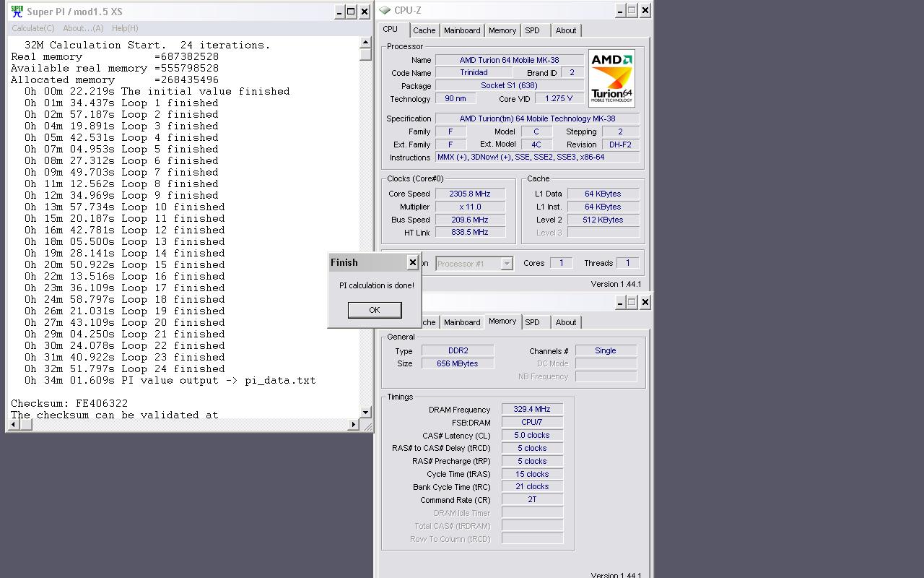Open Mainboard tab in top CPU-Z window
This screenshot has width=924, height=578.
click(x=462, y=30)
